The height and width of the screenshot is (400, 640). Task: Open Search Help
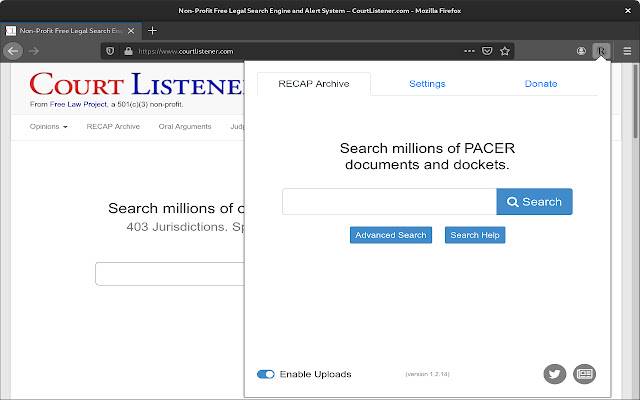click(475, 235)
